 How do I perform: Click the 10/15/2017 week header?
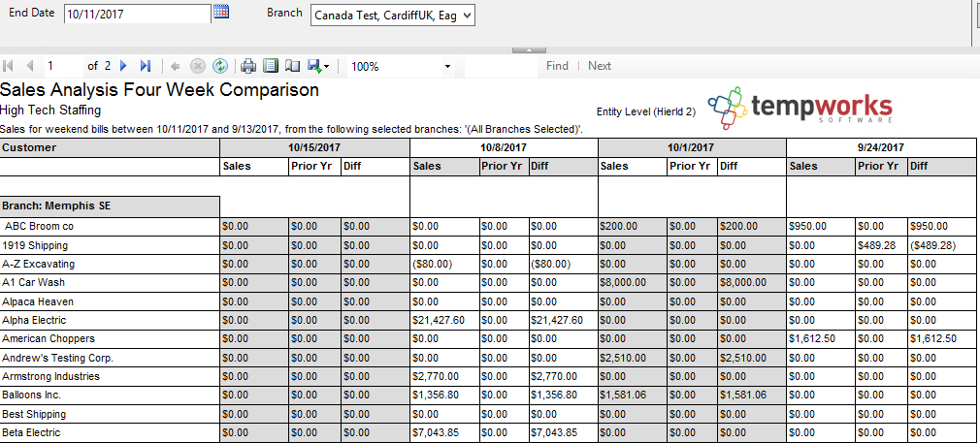point(315,147)
